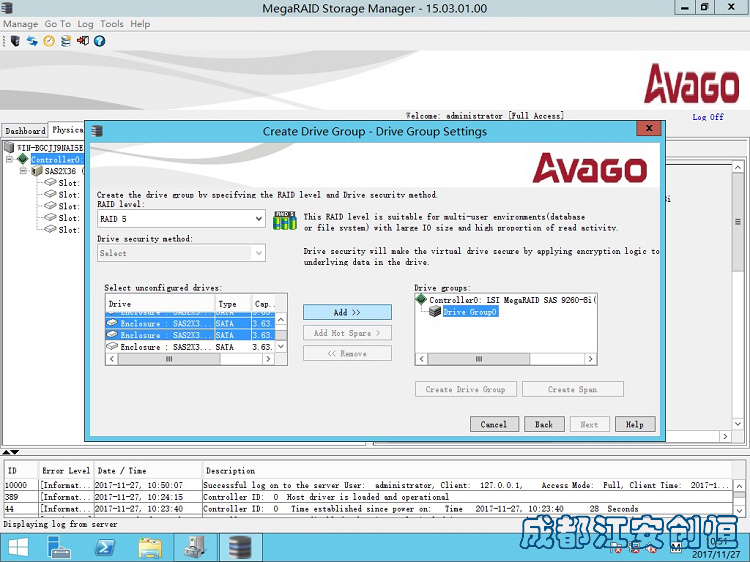The width and height of the screenshot is (750, 562).
Task: Open the Tools menu
Action: point(112,24)
